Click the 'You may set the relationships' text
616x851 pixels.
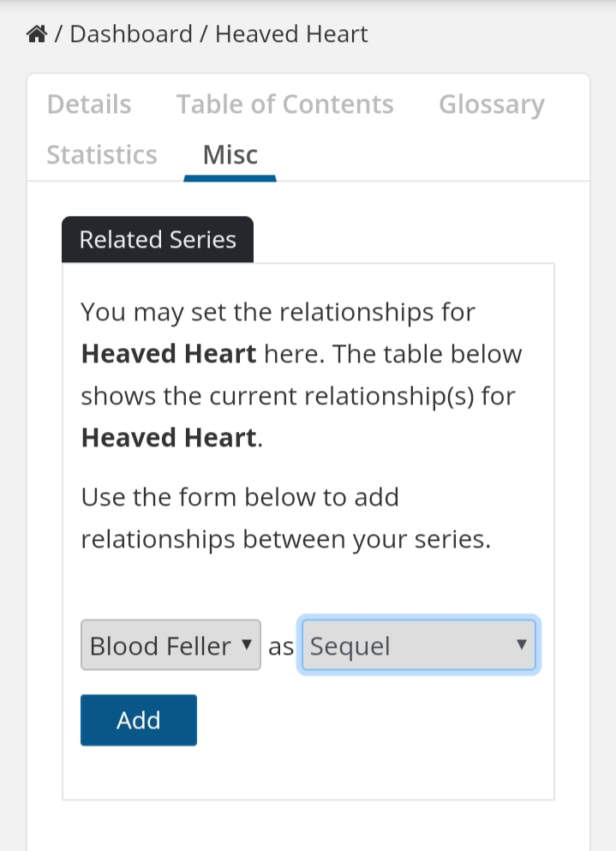(x=278, y=312)
